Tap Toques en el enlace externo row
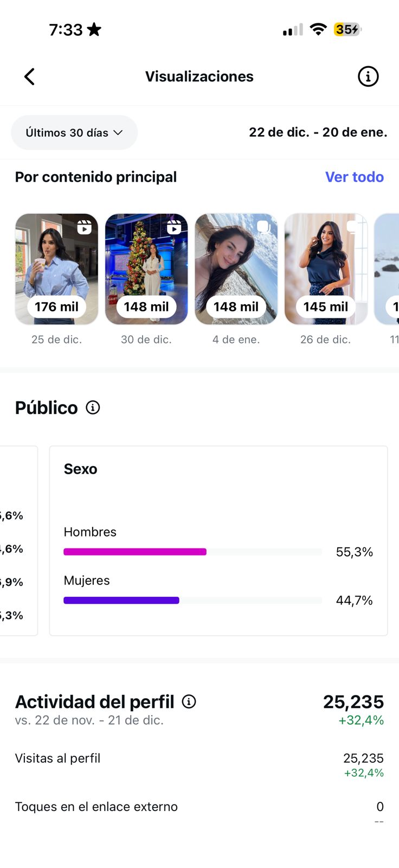The width and height of the screenshot is (399, 868). click(199, 807)
